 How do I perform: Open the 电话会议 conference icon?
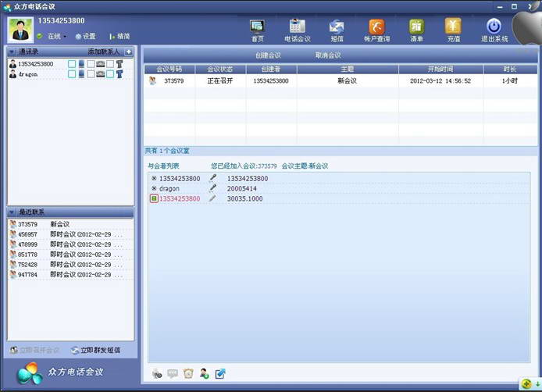click(297, 30)
